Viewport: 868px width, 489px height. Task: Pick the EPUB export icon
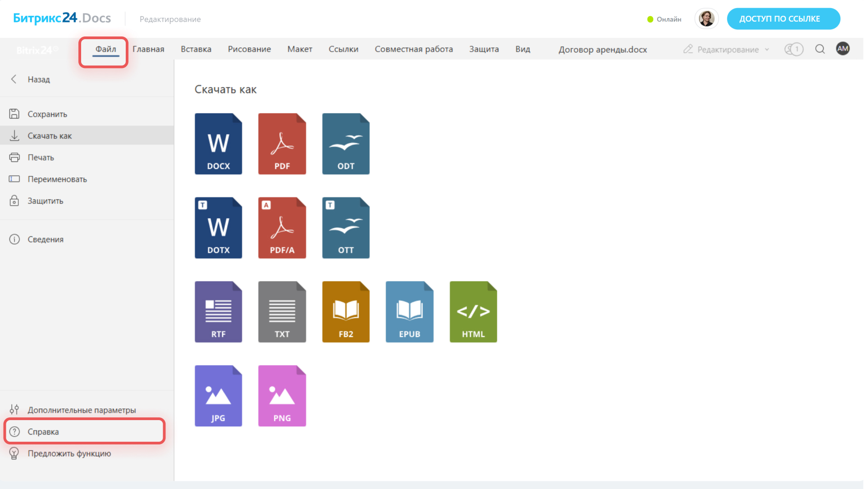point(409,312)
